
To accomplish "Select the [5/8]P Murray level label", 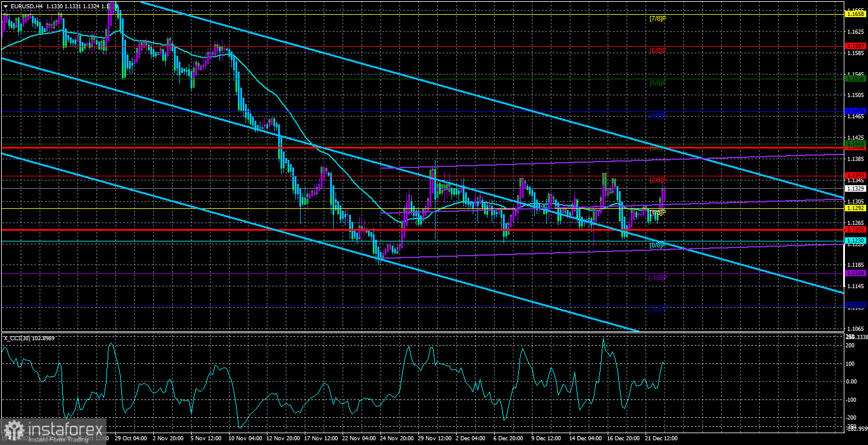I will [x=657, y=83].
